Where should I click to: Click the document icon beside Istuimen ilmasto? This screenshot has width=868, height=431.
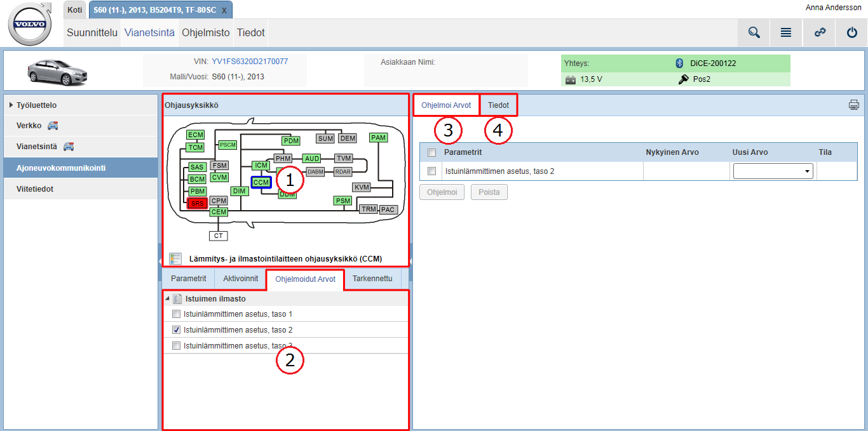[178, 298]
